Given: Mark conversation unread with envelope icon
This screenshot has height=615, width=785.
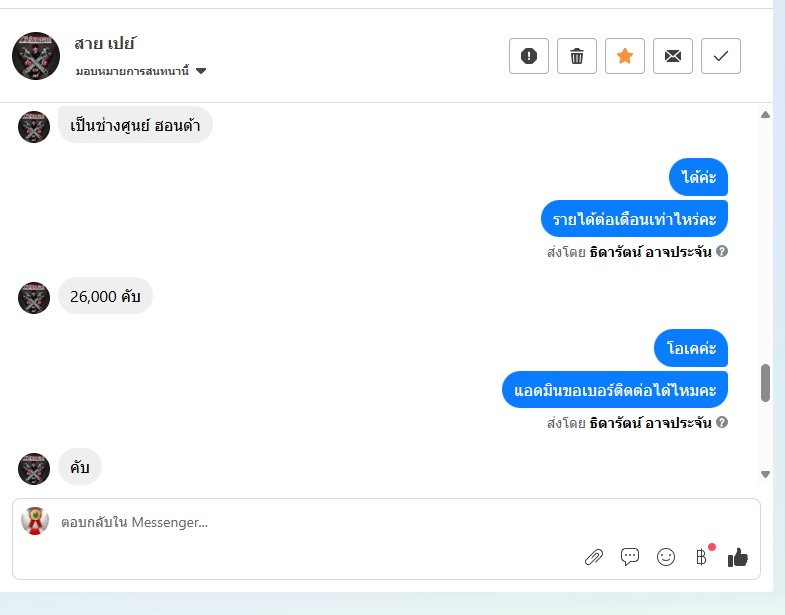Looking at the screenshot, I should coord(673,56).
